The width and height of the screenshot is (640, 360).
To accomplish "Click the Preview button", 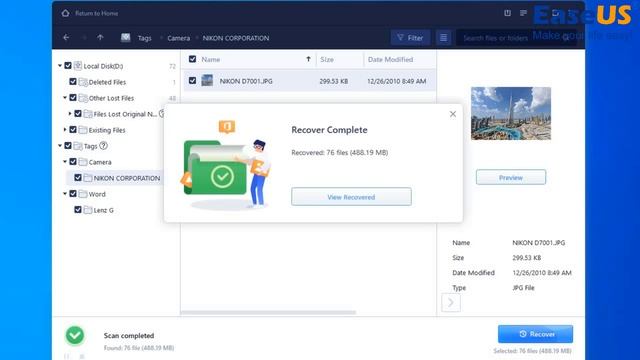I will 511,178.
